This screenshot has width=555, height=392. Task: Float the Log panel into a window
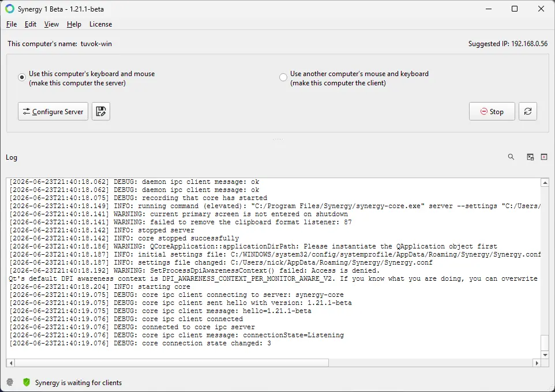point(530,157)
